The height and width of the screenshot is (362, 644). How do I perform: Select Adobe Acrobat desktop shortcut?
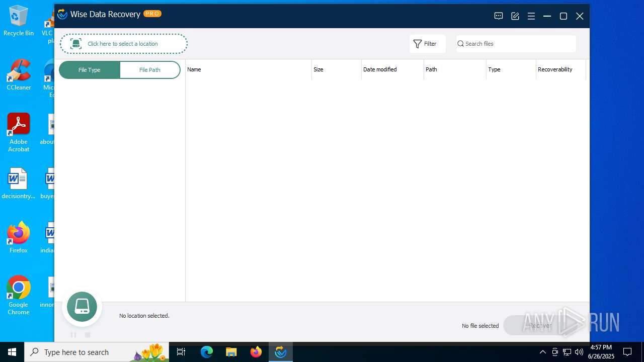click(x=19, y=132)
